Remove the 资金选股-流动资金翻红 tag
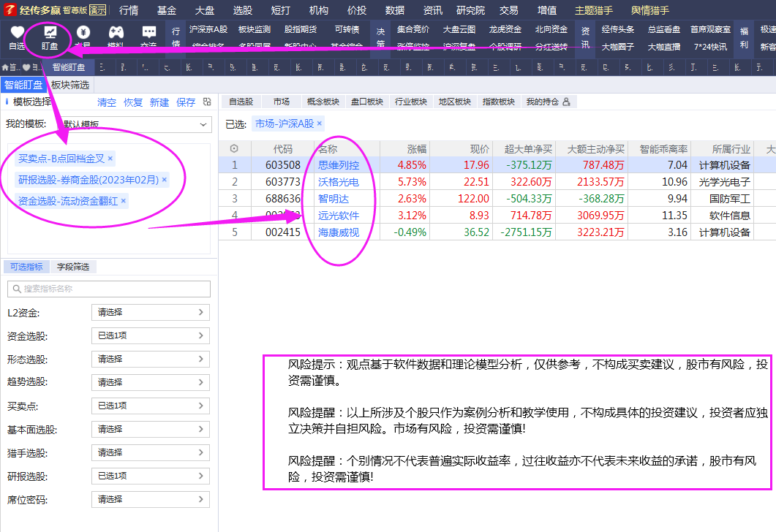776x532 pixels. point(123,201)
